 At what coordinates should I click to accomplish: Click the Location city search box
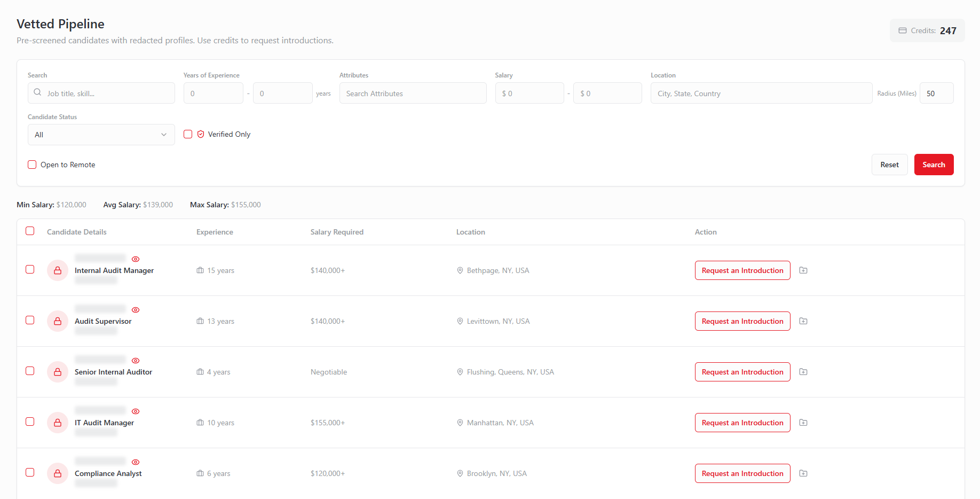[761, 93]
